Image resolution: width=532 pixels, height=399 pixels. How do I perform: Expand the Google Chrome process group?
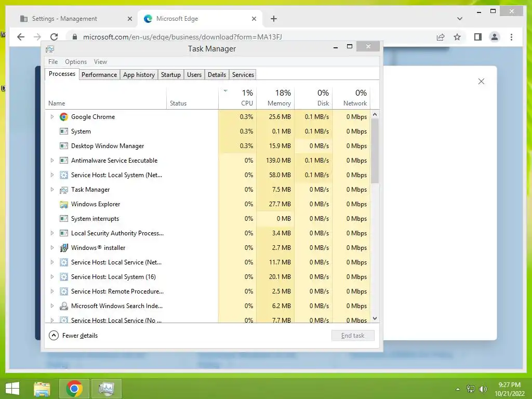(52, 117)
